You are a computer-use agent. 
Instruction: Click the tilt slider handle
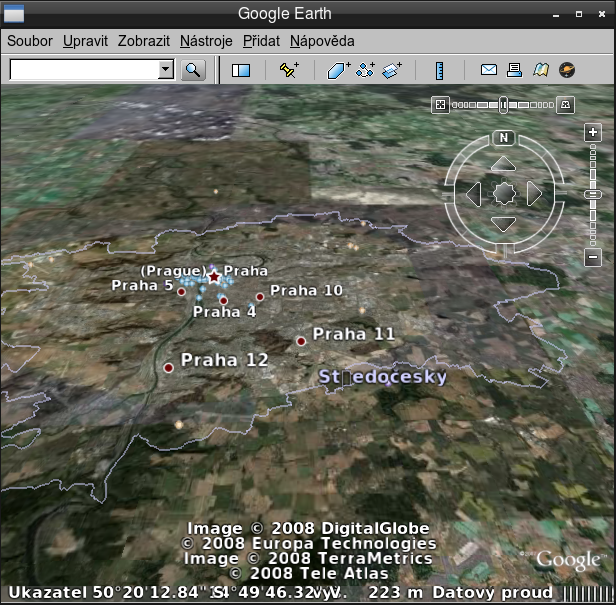pyautogui.click(x=503, y=105)
